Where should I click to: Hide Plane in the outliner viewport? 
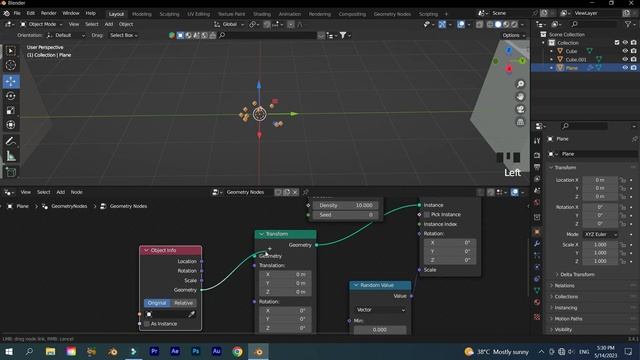pos(625,68)
